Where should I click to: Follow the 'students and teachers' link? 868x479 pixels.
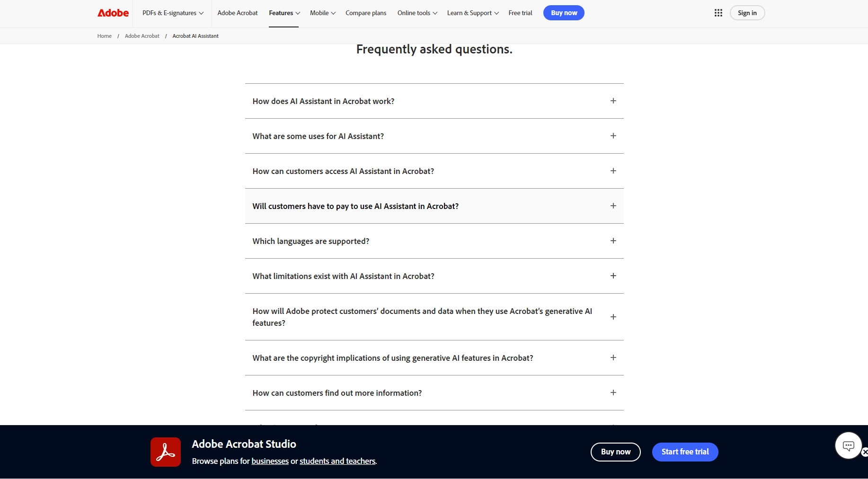pos(337,461)
